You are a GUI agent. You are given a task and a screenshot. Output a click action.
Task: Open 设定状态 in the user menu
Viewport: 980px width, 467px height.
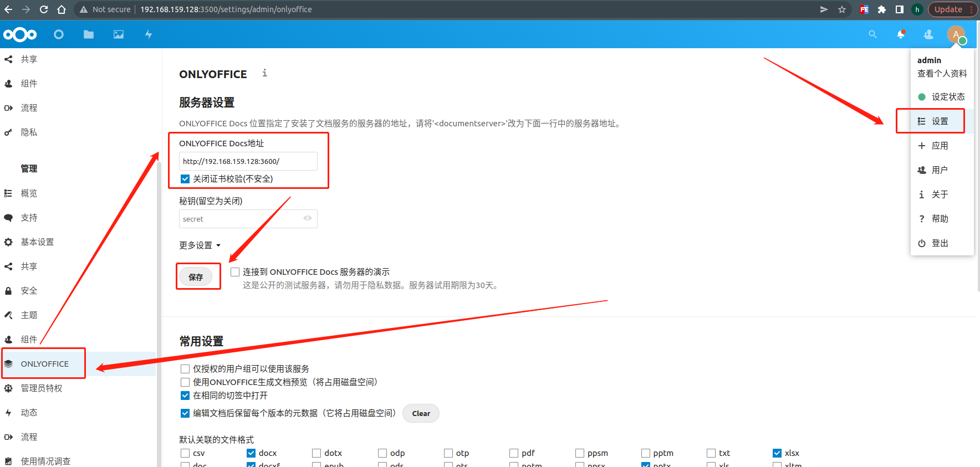(942, 97)
